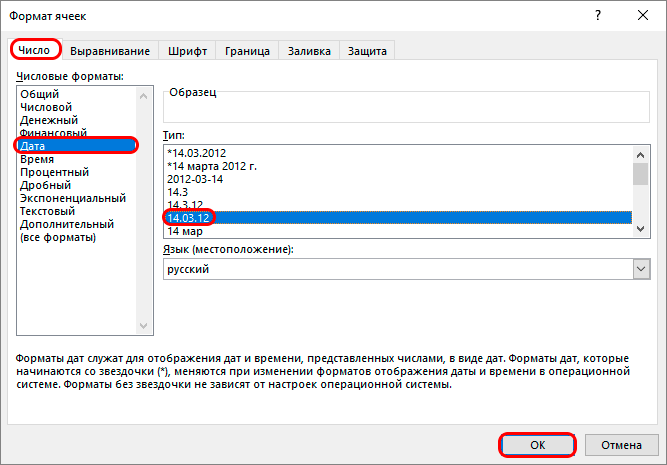Click the Тип list scrollbar thumb
Screen dimensions: 667x465
tap(640, 174)
